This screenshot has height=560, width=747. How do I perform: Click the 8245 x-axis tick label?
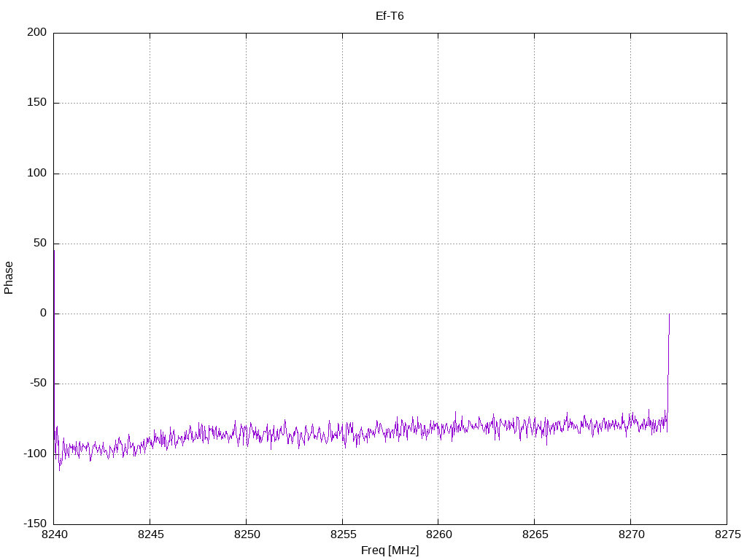pos(150,534)
